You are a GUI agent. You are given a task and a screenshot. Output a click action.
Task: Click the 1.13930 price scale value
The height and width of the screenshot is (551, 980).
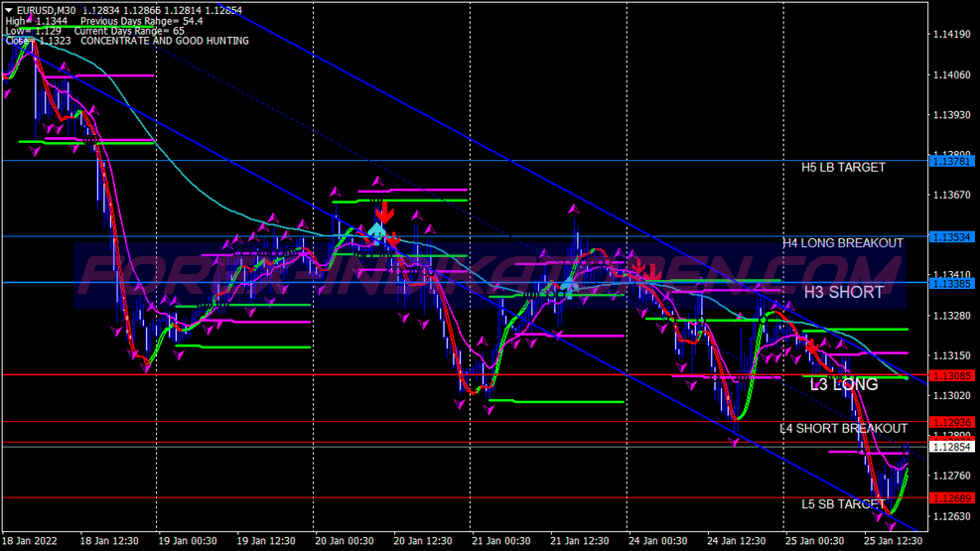click(952, 115)
